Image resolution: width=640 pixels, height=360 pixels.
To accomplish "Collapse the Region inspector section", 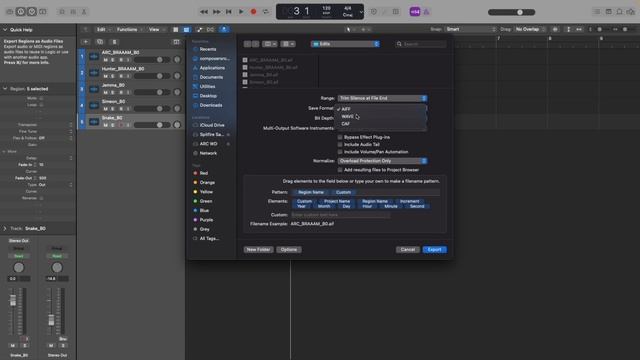I will pos(5,89).
